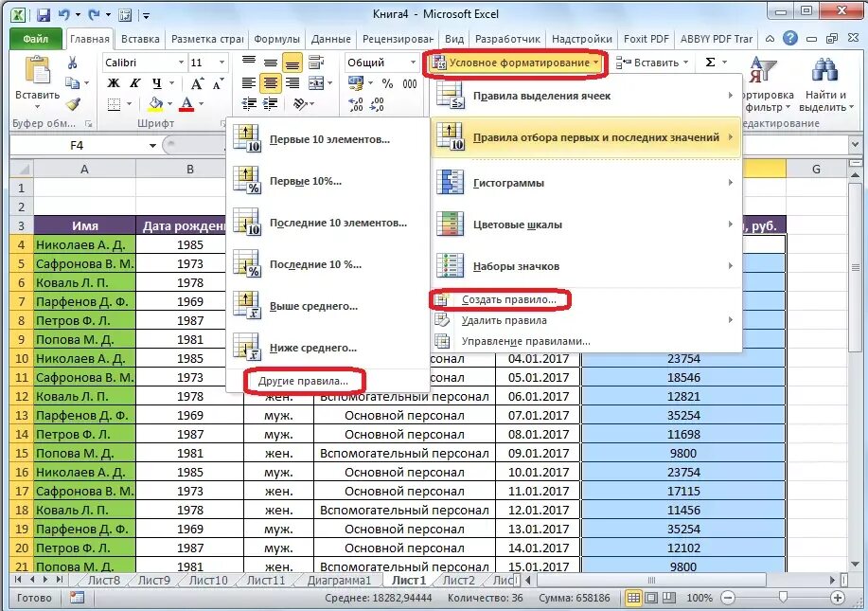The width and height of the screenshot is (868, 611).
Task: Click the AutoSum sigma icon
Action: click(x=710, y=62)
